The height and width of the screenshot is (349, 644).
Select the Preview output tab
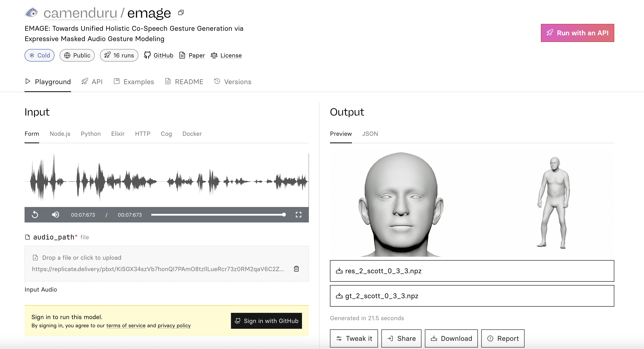click(341, 134)
